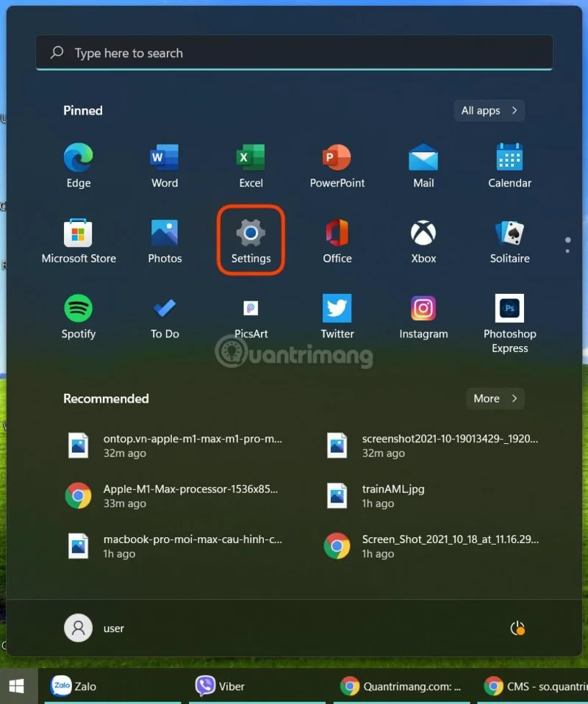Image resolution: width=588 pixels, height=704 pixels.
Task: Open the Office app
Action: (337, 241)
